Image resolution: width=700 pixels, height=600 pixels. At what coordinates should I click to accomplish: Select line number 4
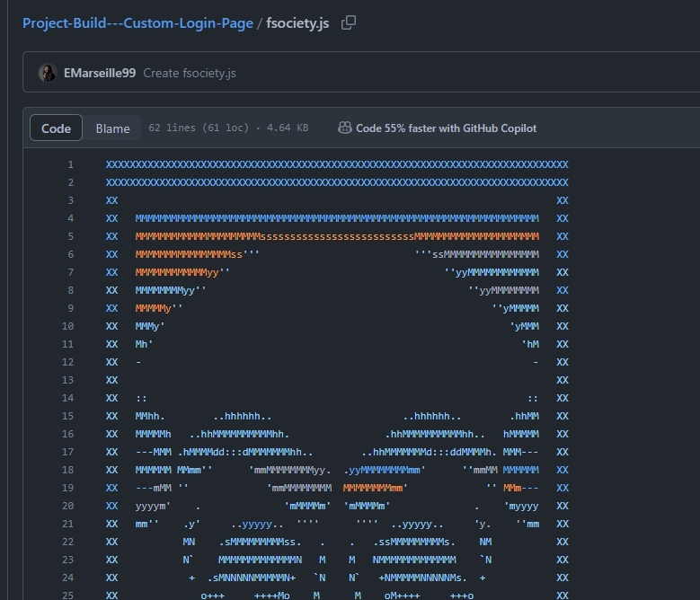[70, 218]
